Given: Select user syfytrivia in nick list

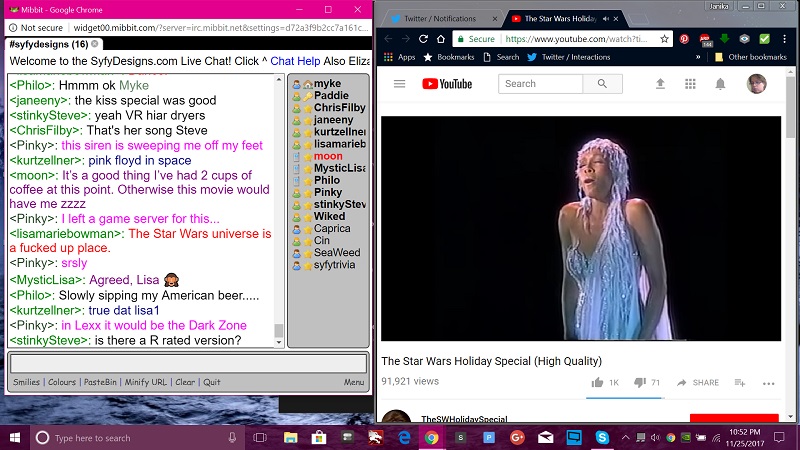Looking at the screenshot, I should [x=334, y=265].
